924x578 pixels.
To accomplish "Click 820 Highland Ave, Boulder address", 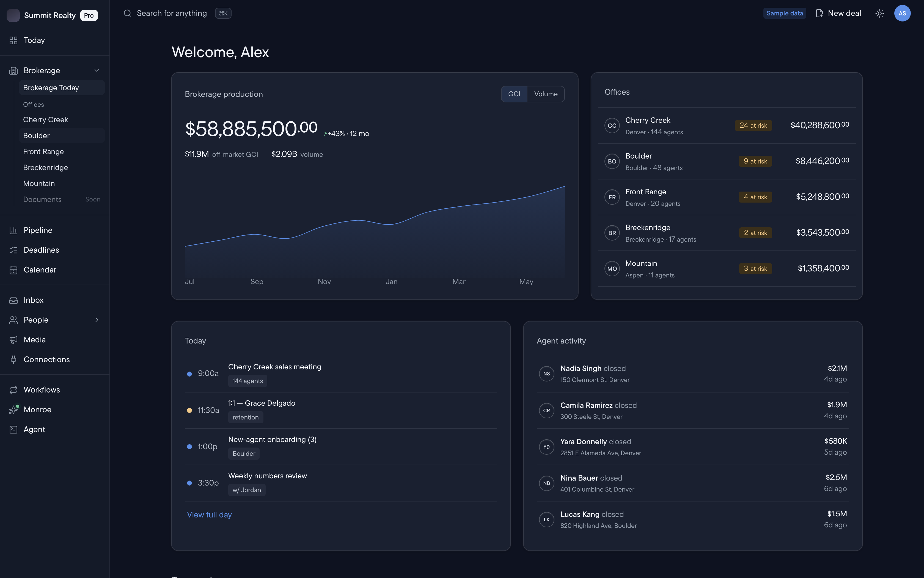I will [598, 526].
